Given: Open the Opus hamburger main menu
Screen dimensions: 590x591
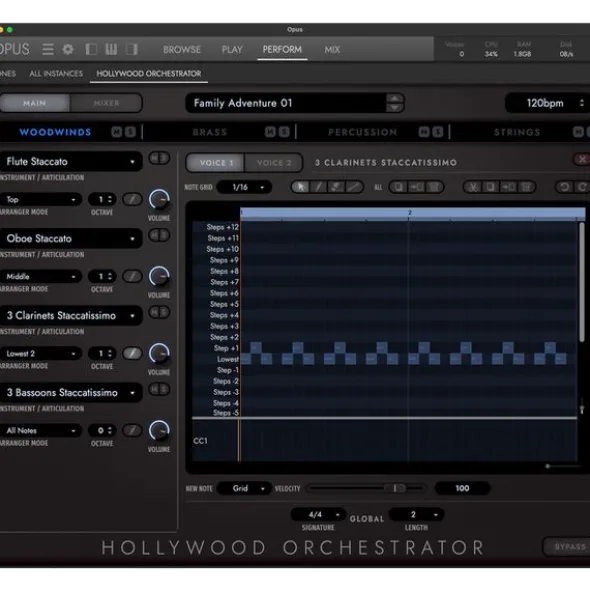Looking at the screenshot, I should tap(48, 49).
